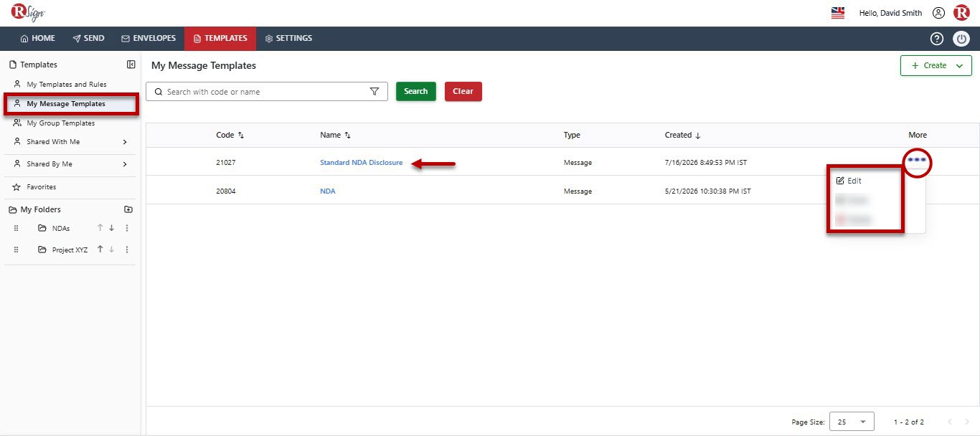This screenshot has width=980, height=436.
Task: Click the help question mark icon
Action: [936, 39]
